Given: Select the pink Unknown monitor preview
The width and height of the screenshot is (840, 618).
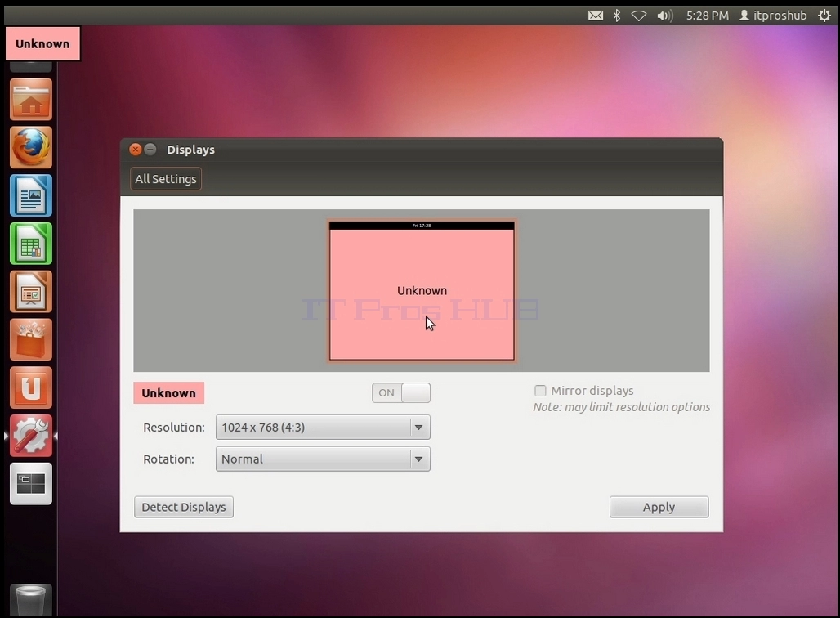Looking at the screenshot, I should (422, 290).
